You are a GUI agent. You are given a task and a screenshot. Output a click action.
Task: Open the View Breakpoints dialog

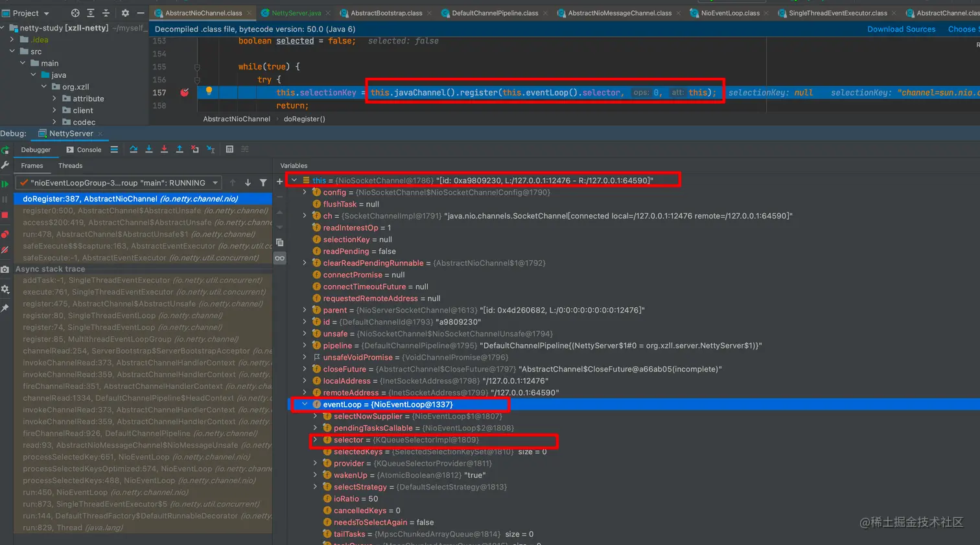5,234
